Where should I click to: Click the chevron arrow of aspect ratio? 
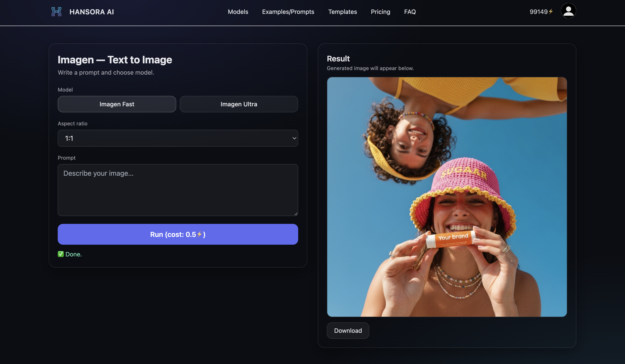pos(294,138)
